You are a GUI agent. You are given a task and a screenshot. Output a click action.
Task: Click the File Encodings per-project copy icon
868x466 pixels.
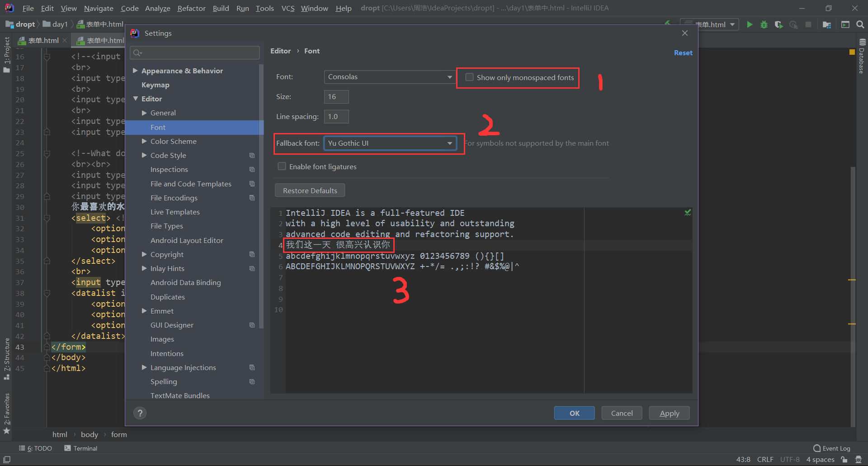click(x=252, y=198)
